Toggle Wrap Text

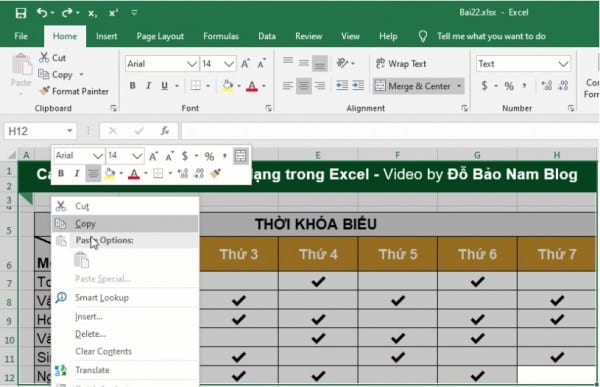(401, 64)
